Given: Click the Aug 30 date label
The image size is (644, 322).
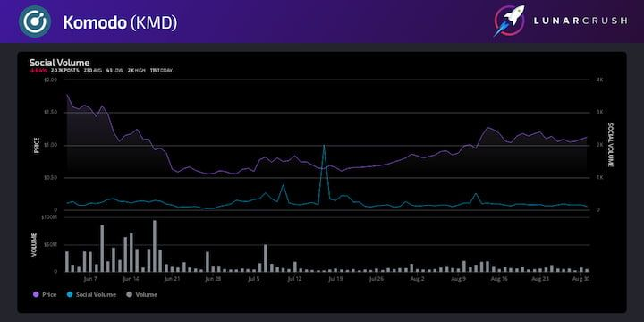Looking at the screenshot, I should 580,279.
